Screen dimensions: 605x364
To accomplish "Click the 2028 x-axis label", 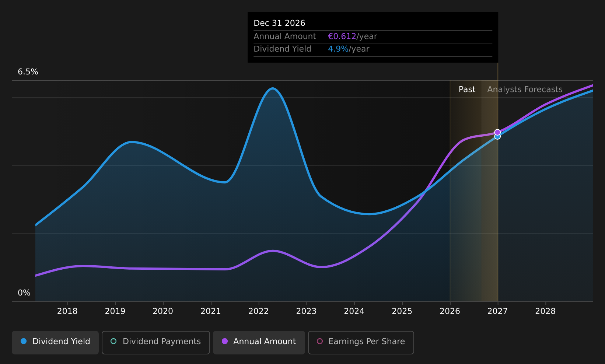I will pos(545,311).
